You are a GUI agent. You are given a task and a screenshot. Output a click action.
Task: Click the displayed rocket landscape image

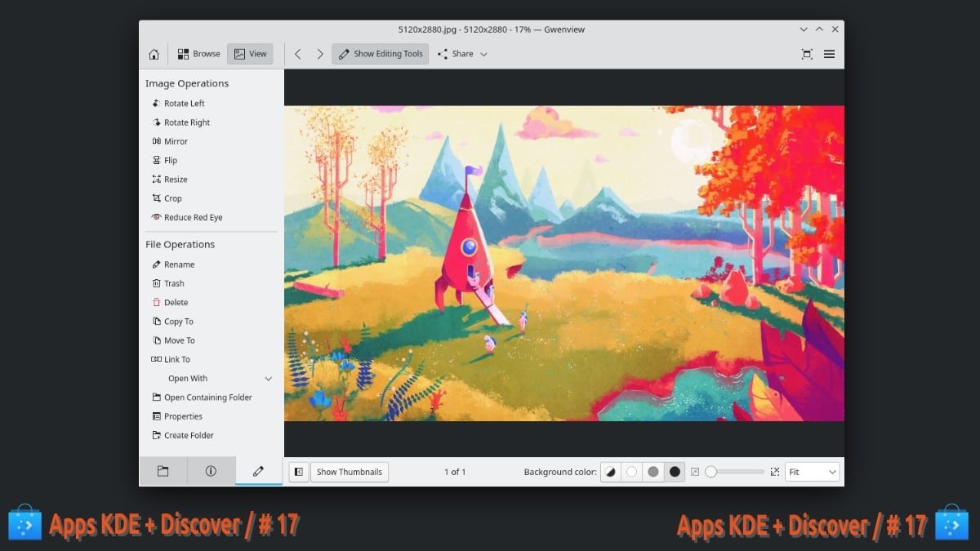point(563,263)
